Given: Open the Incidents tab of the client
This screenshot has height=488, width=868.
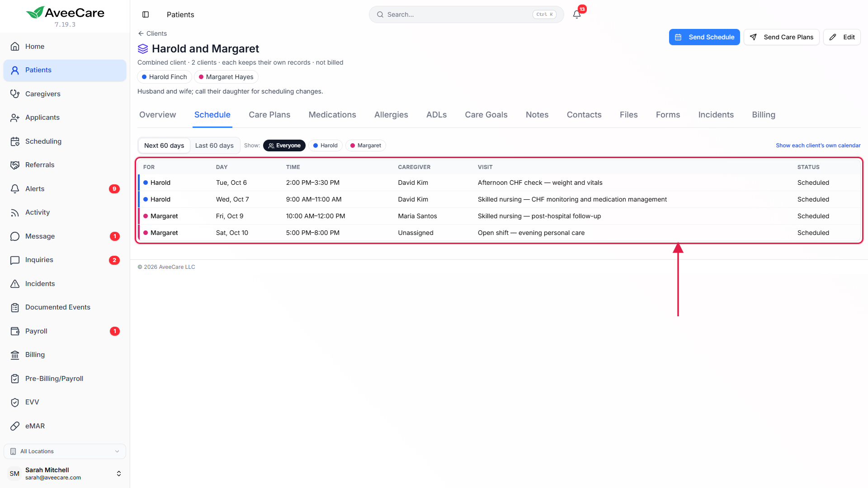Looking at the screenshot, I should tap(716, 115).
